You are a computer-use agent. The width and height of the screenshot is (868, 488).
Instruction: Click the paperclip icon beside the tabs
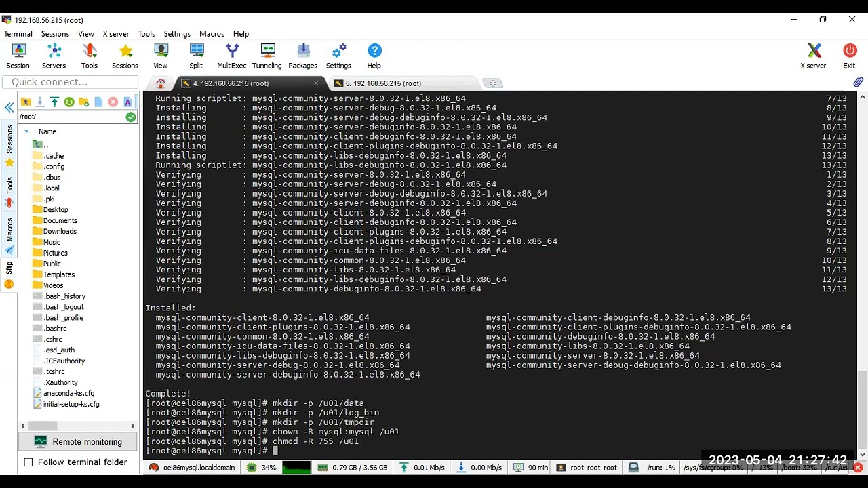pos(858,82)
